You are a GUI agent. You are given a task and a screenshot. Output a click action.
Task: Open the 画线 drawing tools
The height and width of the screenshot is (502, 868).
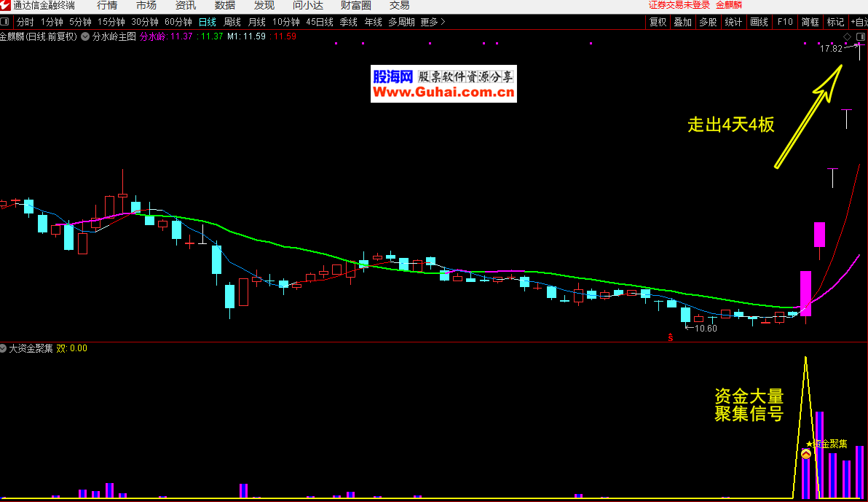(759, 22)
